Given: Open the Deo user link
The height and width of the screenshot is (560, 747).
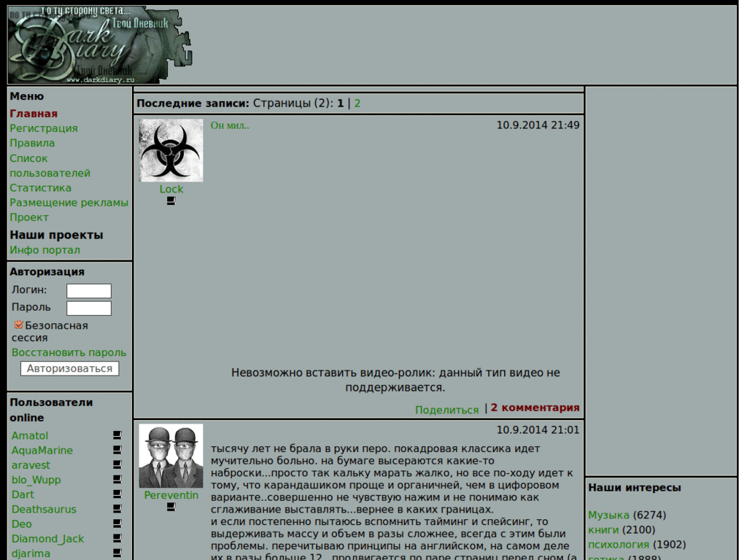Looking at the screenshot, I should point(21,524).
